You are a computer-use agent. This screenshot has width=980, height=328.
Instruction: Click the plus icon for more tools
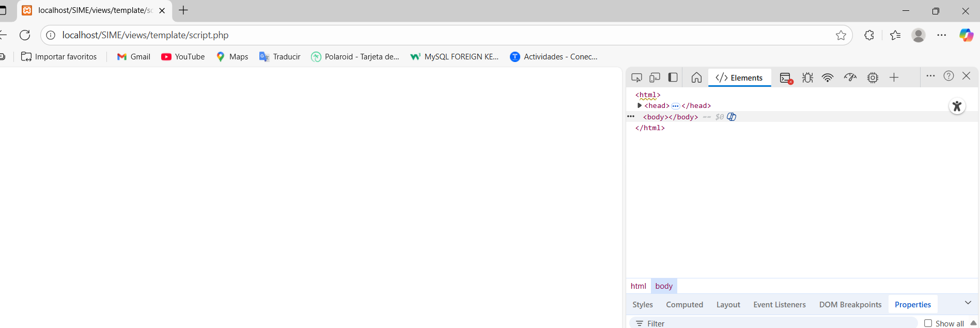coord(894,77)
